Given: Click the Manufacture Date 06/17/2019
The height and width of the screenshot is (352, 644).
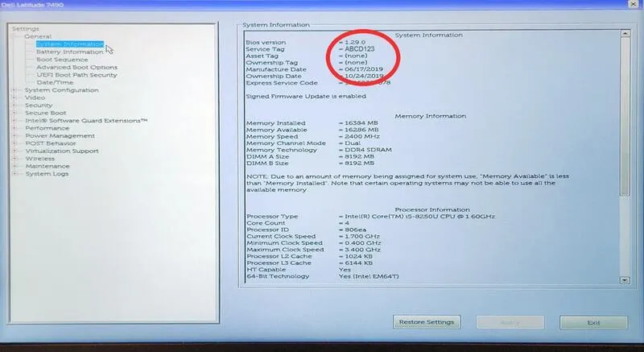Looking at the screenshot, I should coord(364,69).
